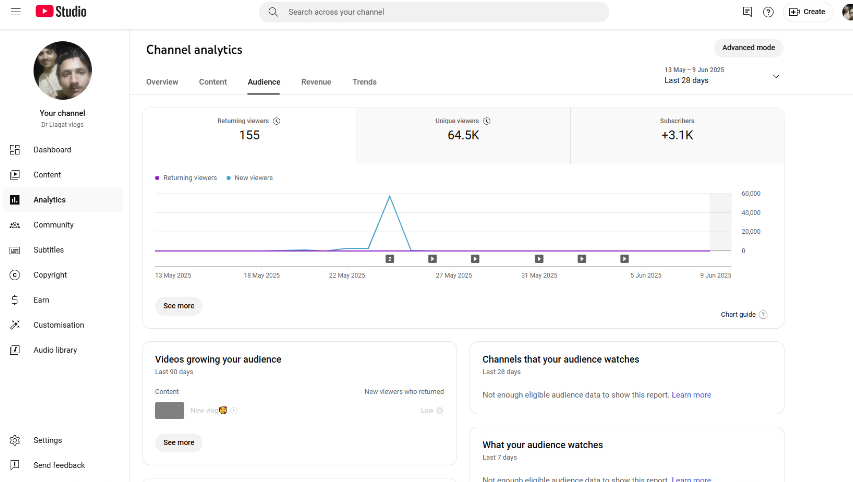
Task: Click the Create button
Action: [x=807, y=12]
